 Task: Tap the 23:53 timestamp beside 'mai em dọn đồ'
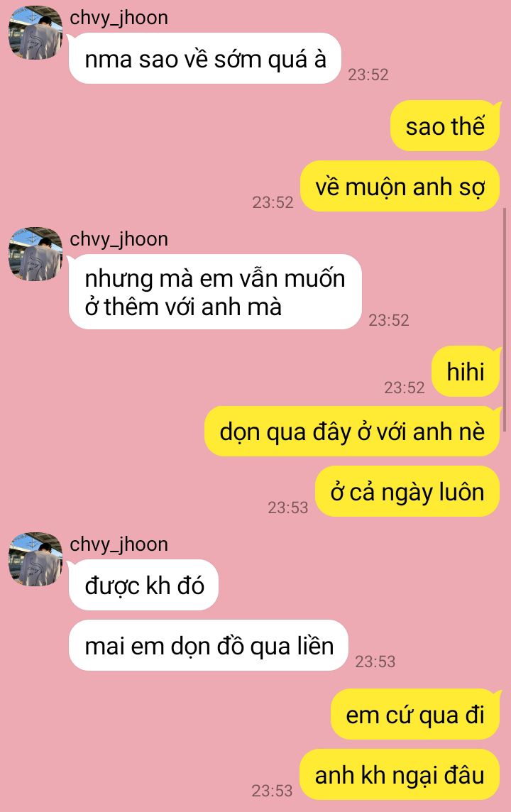[375, 662]
